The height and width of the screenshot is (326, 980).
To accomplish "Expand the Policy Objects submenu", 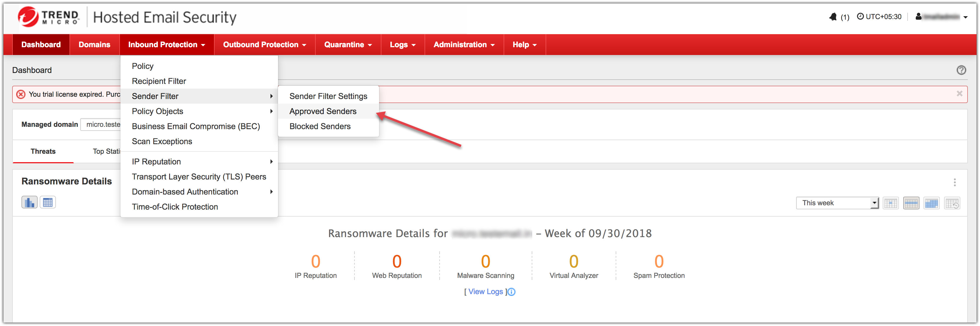I will pos(199,111).
